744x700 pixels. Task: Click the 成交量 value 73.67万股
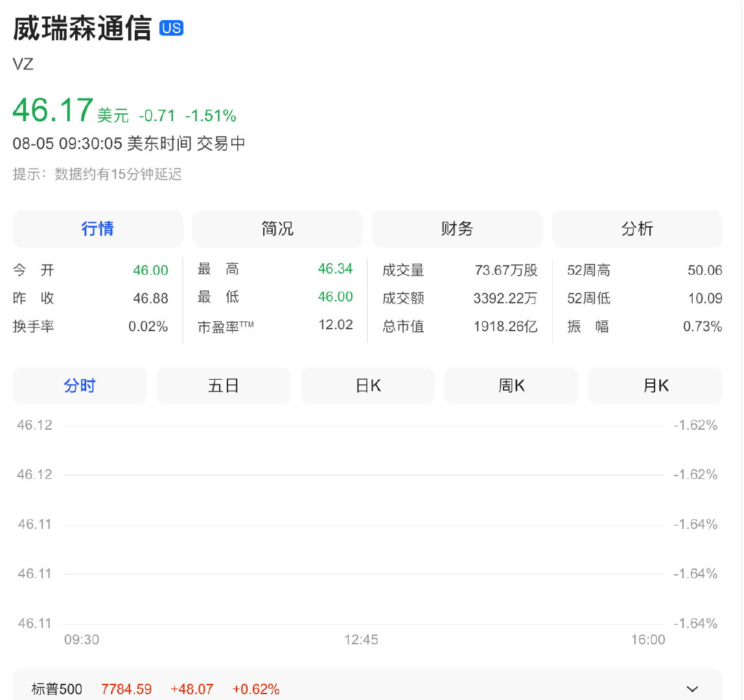click(506, 270)
